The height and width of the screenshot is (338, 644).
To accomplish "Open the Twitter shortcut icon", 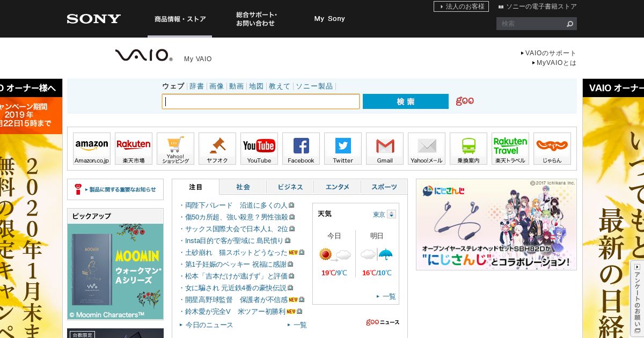I will [x=343, y=149].
